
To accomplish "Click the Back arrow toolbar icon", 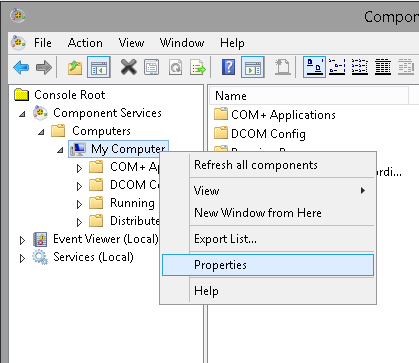I will pyautogui.click(x=21, y=67).
